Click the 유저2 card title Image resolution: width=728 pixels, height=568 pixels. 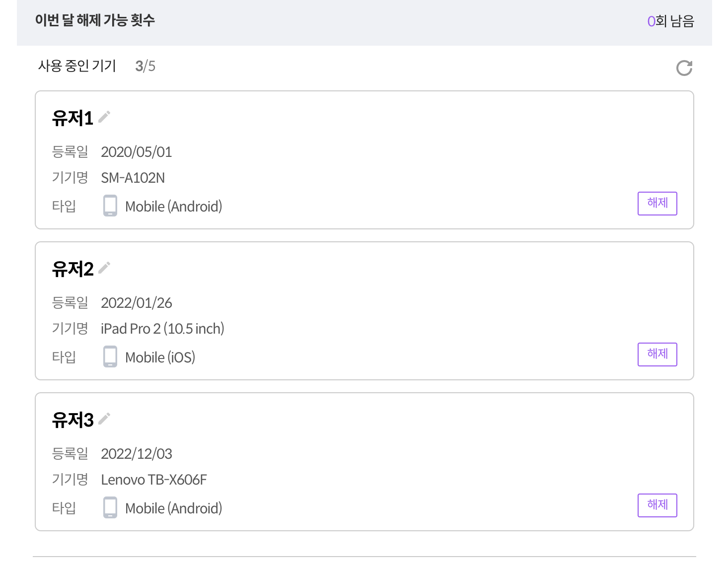pyautogui.click(x=73, y=269)
